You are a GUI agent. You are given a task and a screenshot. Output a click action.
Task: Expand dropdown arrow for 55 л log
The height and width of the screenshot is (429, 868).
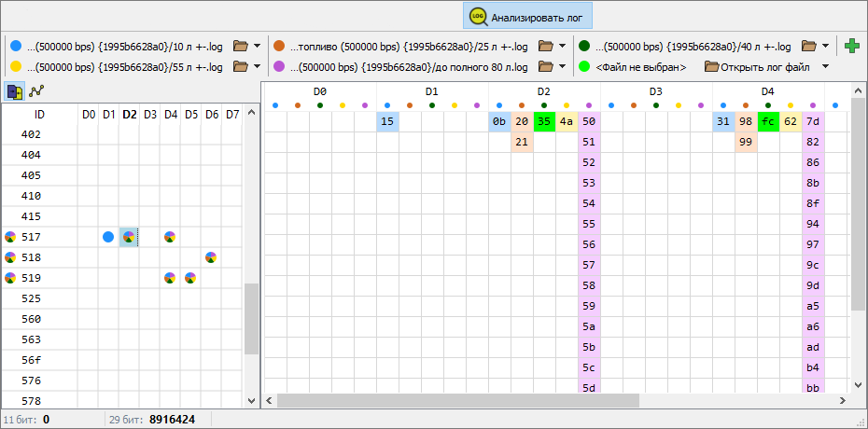pos(258,66)
